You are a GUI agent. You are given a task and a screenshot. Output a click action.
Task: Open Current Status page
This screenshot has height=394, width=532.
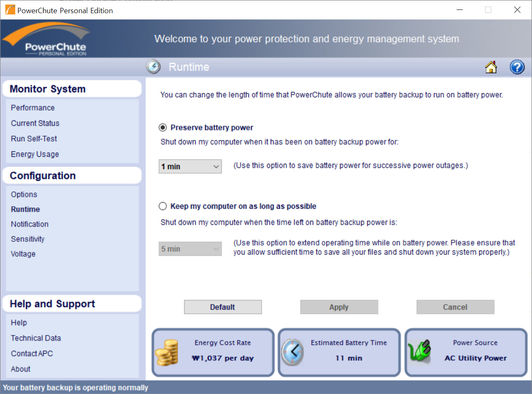point(35,123)
